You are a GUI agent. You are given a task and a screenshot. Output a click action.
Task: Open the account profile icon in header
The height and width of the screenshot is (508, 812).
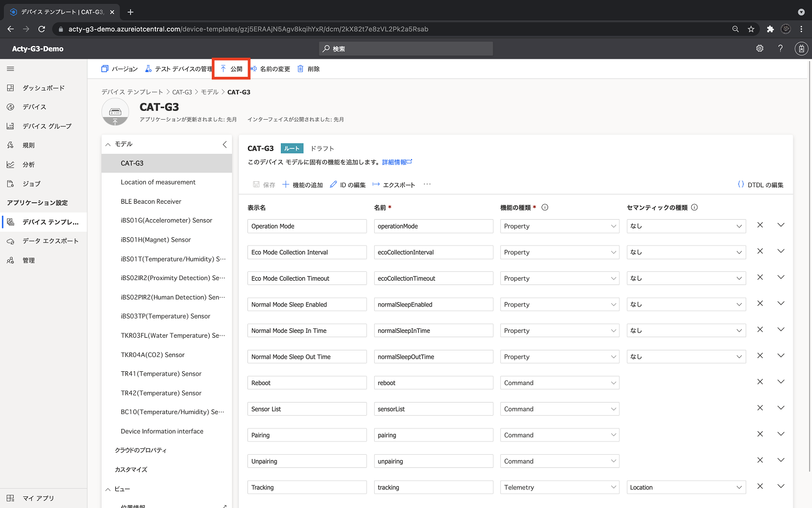click(x=802, y=48)
